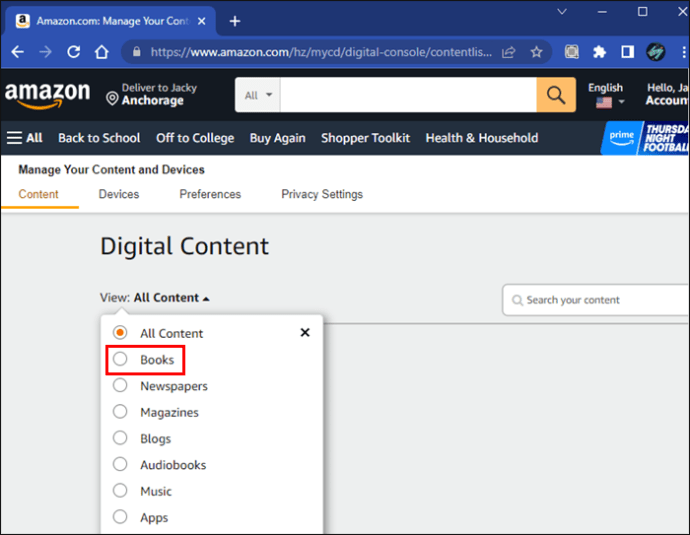This screenshot has width=690, height=535.
Task: Bookmark this page with the star icon
Action: click(x=536, y=52)
